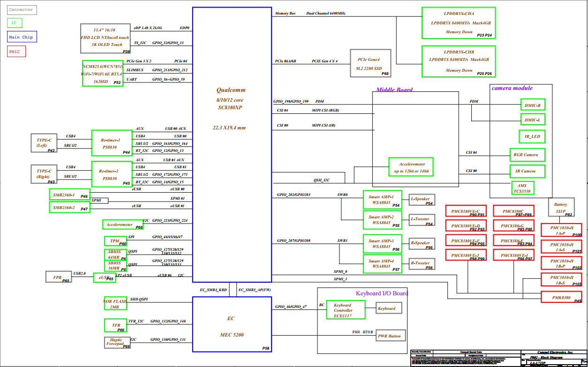Click the PMC8380-G PMIC block
This screenshot has width=588, height=367.
tap(514, 226)
